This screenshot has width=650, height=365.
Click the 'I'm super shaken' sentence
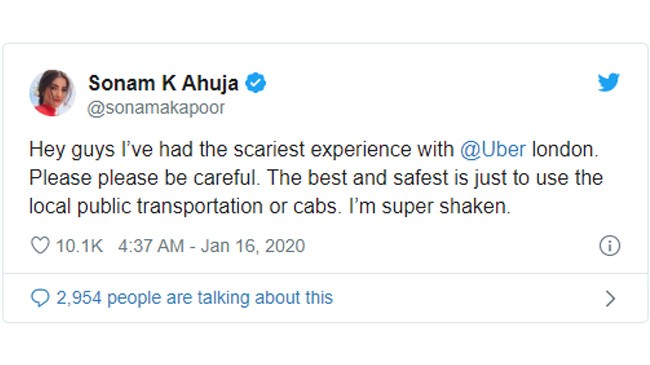pyautogui.click(x=429, y=206)
